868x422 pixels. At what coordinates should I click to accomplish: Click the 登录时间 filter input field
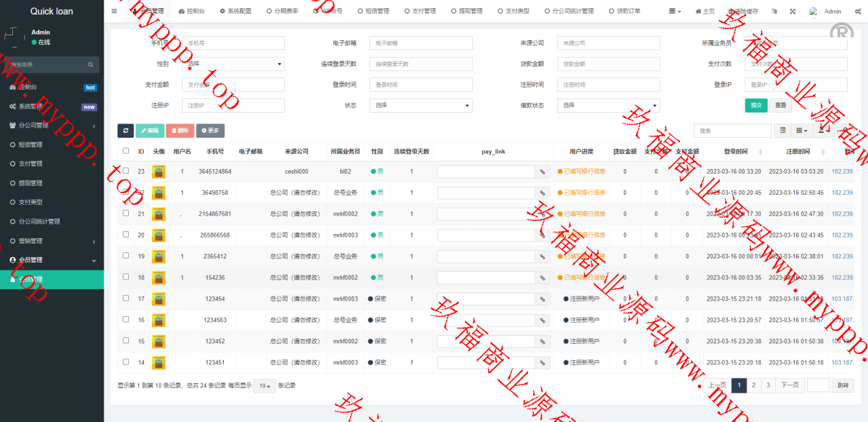[420, 85]
